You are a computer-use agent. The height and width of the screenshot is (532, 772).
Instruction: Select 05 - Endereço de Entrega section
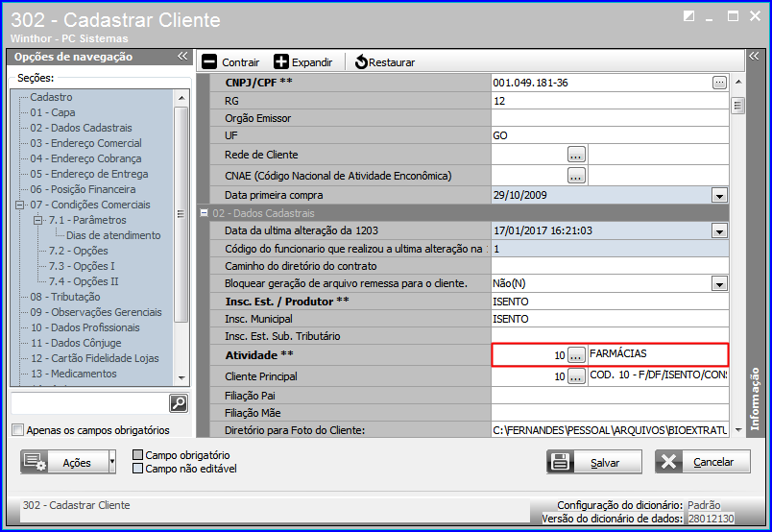tap(89, 174)
